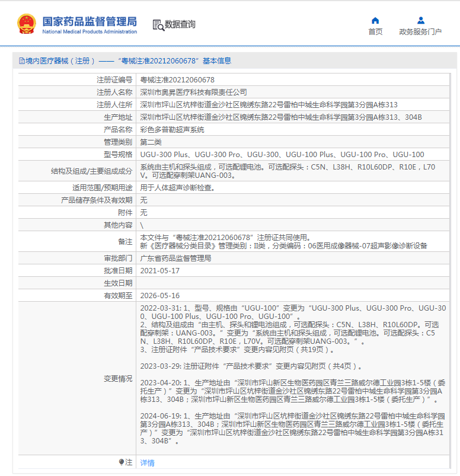Go to 首页 label
460x476 pixels.
coord(375,31)
